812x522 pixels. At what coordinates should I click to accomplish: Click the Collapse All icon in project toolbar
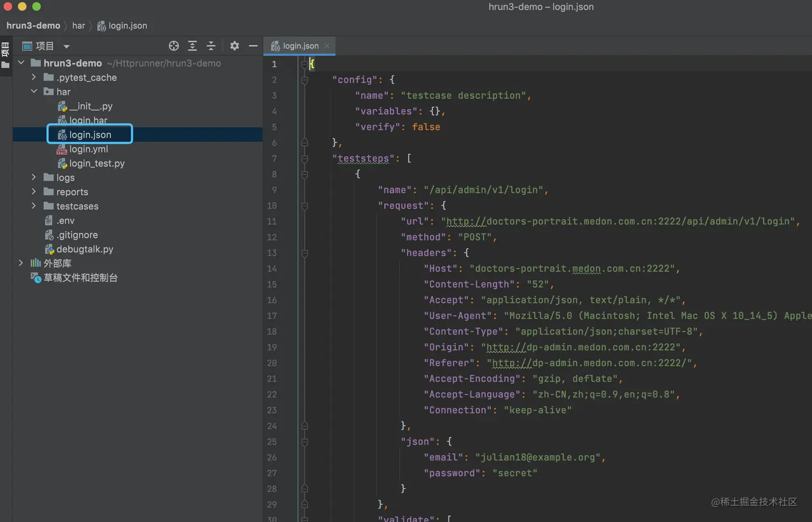click(211, 46)
